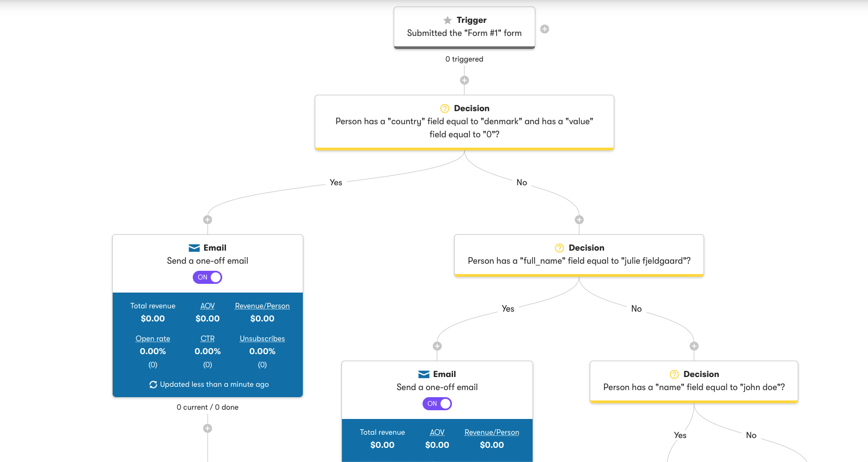Click 'Updated less than a minute ago' text
This screenshot has height=462, width=868.
(x=215, y=385)
